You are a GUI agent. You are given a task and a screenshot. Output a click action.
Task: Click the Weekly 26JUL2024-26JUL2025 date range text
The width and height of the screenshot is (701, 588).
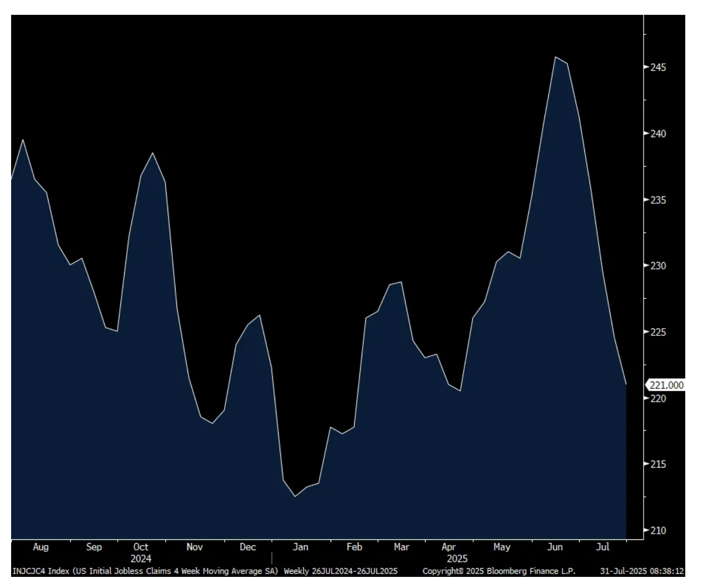pyautogui.click(x=340, y=571)
